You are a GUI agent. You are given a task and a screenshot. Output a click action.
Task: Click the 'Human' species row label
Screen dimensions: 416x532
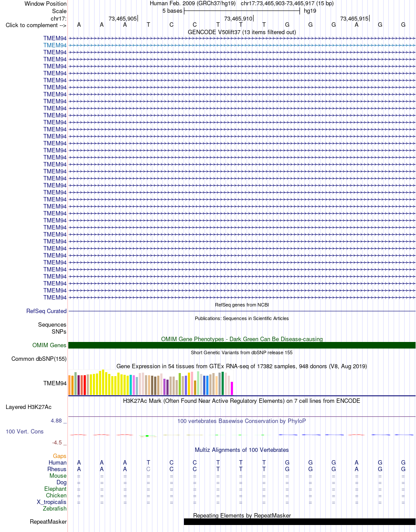[58, 463]
